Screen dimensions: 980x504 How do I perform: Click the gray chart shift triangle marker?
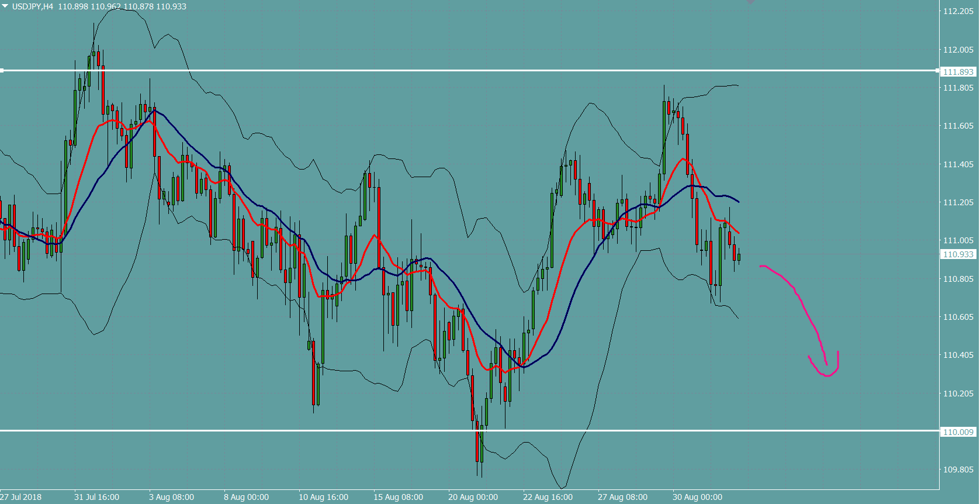click(751, 2)
